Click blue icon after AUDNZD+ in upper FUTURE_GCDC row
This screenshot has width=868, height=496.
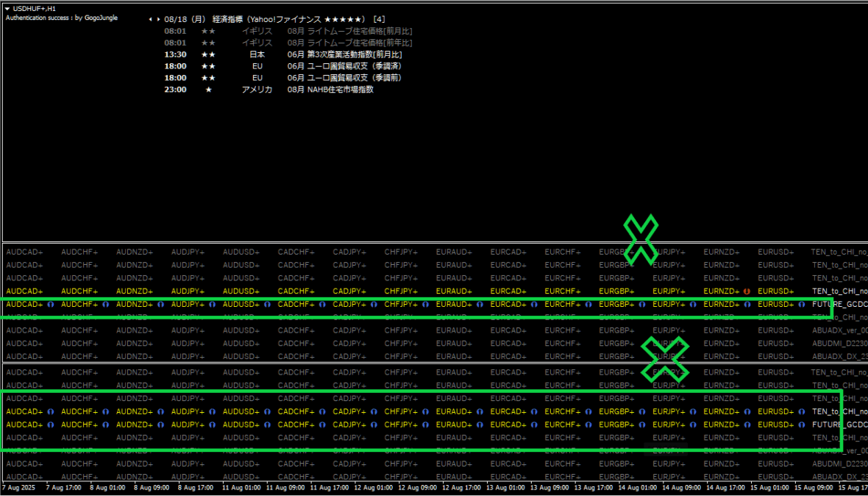(x=160, y=304)
